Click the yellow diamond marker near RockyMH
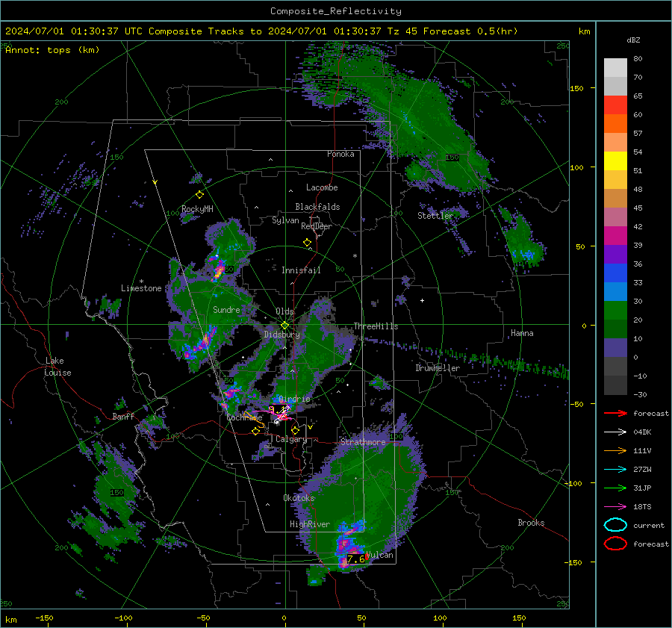The image size is (672, 628). pos(199,195)
